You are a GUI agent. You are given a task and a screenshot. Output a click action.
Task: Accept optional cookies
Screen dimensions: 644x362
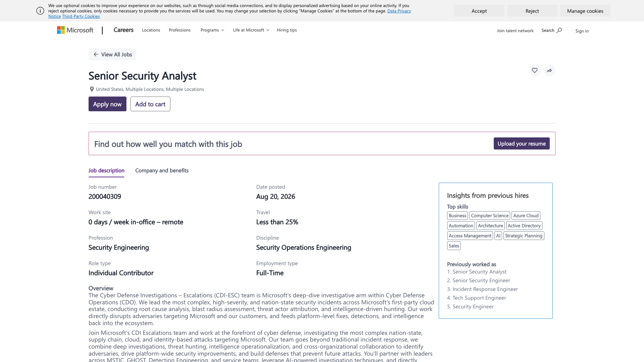coord(479,11)
